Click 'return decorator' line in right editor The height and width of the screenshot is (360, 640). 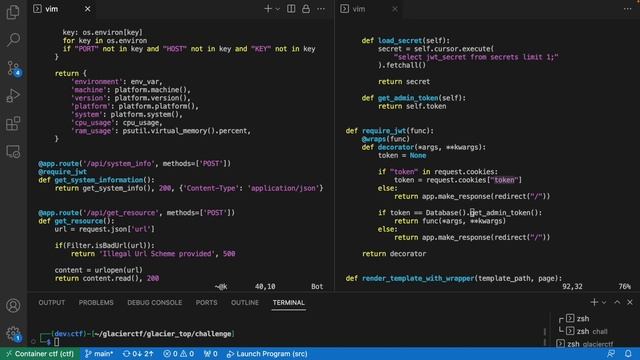point(394,253)
